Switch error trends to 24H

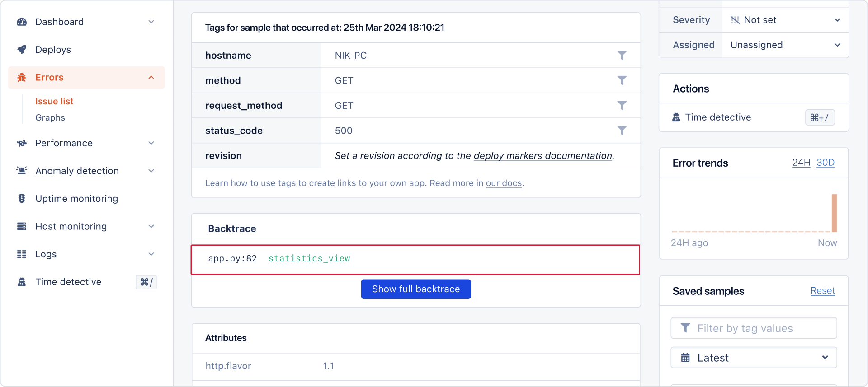pos(801,163)
